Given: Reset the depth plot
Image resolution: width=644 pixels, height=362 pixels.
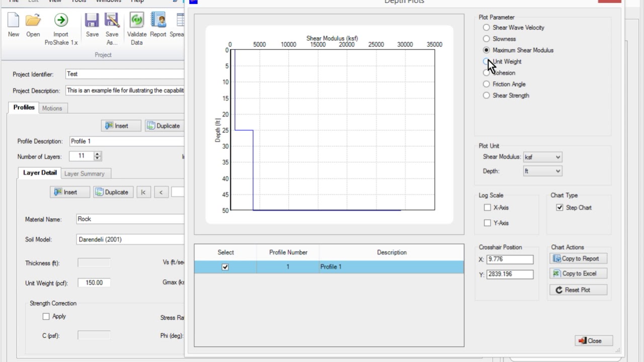Looking at the screenshot, I should point(578,290).
